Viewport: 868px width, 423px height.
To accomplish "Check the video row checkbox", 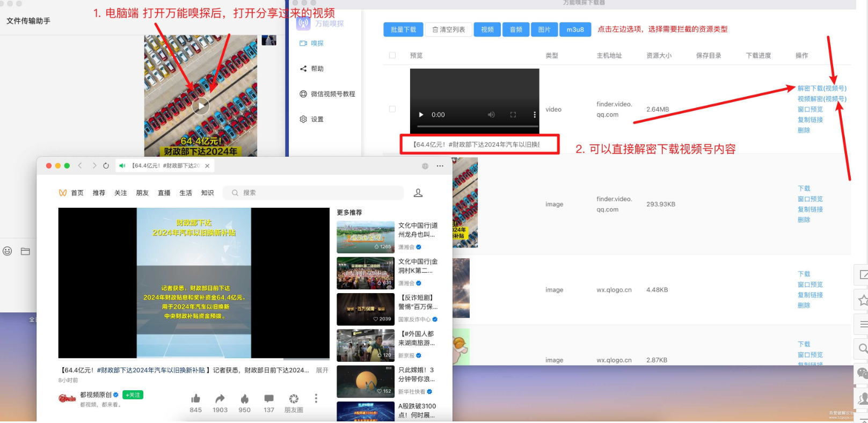I will click(x=392, y=109).
